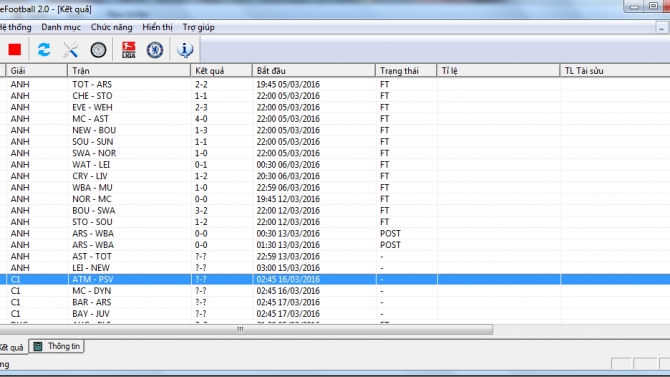Select the CHE - STO match row
This screenshot has height=377, width=670.
(335, 96)
